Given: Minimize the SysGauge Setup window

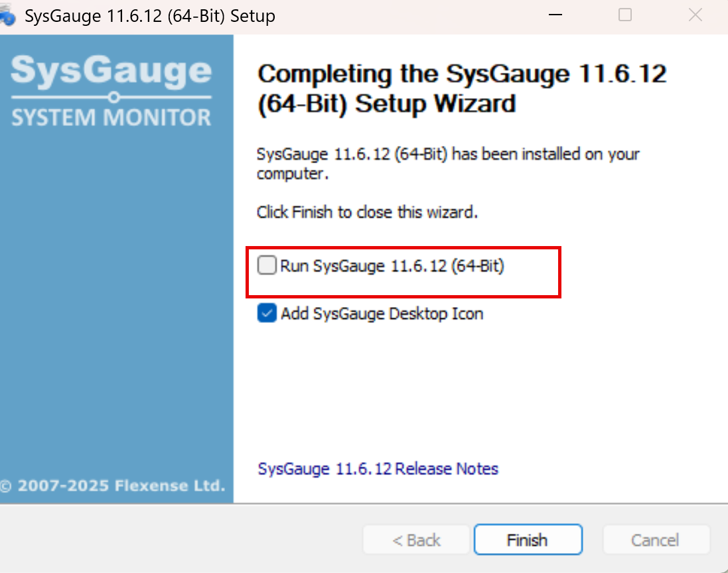Looking at the screenshot, I should click(x=554, y=15).
